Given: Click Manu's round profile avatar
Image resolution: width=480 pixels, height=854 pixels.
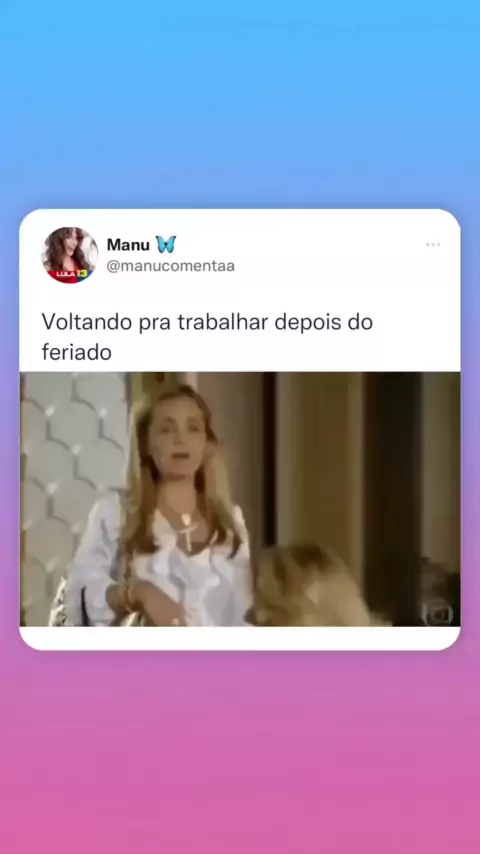Looking at the screenshot, I should coord(70,255).
